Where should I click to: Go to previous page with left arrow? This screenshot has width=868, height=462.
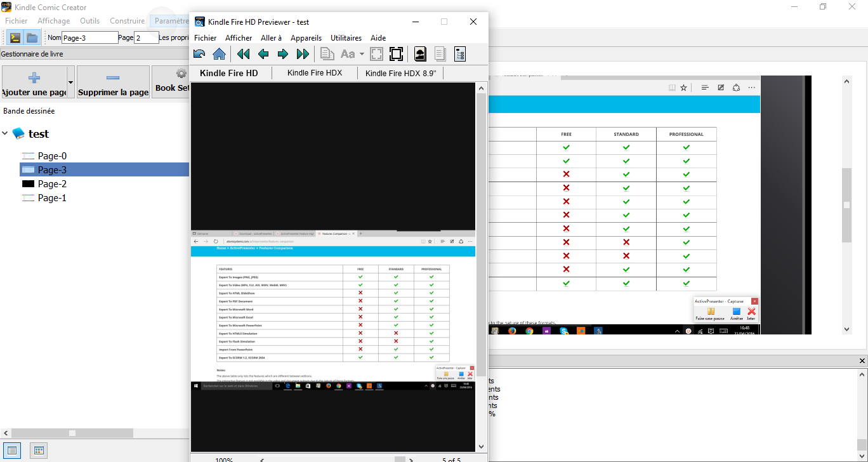tap(263, 54)
